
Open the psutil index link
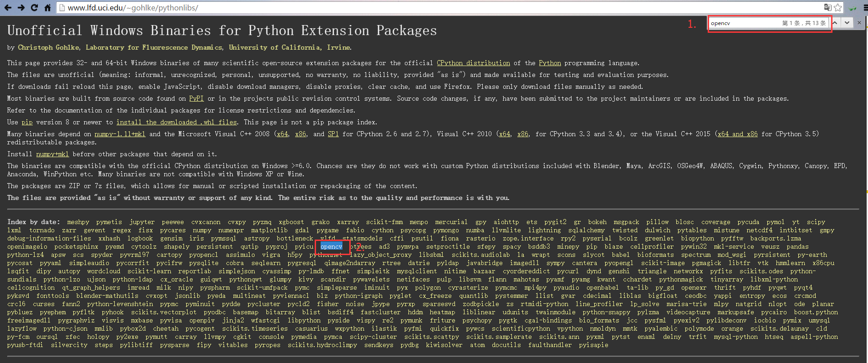coord(422,238)
